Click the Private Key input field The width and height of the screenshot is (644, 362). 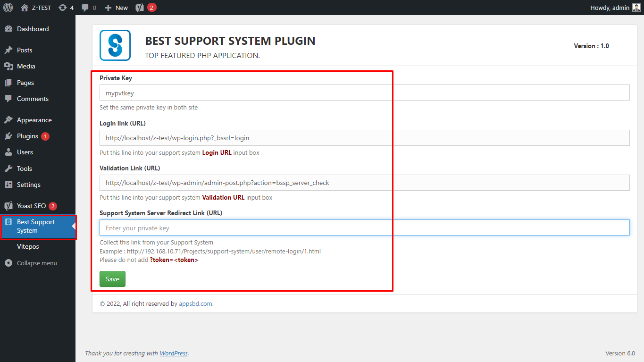point(364,93)
